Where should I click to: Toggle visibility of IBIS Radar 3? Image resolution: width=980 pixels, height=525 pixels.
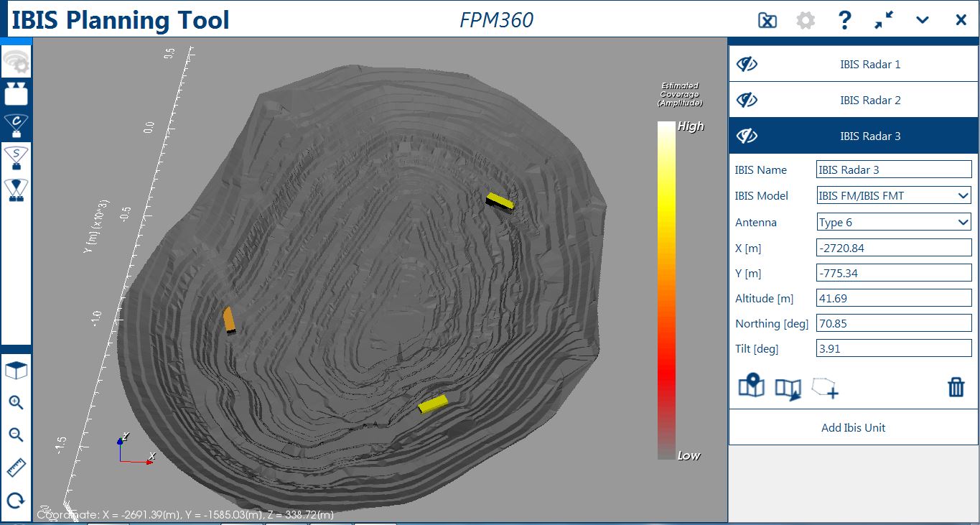[x=747, y=136]
